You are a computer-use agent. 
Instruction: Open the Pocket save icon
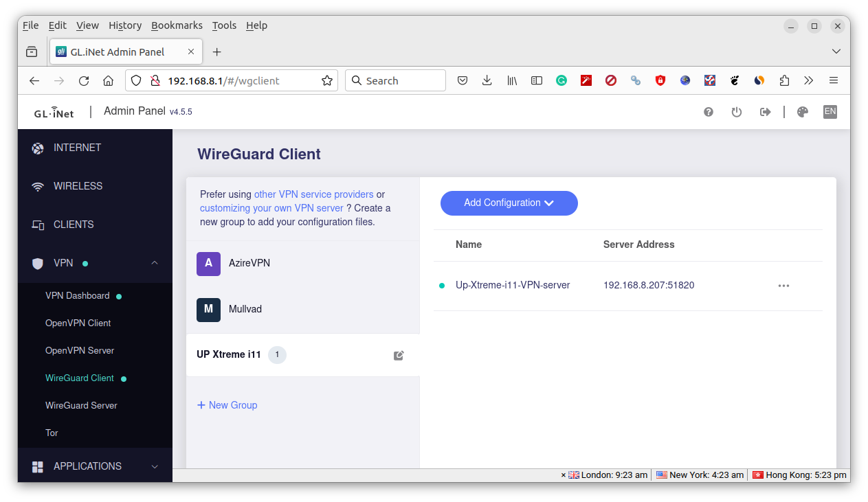click(x=463, y=80)
